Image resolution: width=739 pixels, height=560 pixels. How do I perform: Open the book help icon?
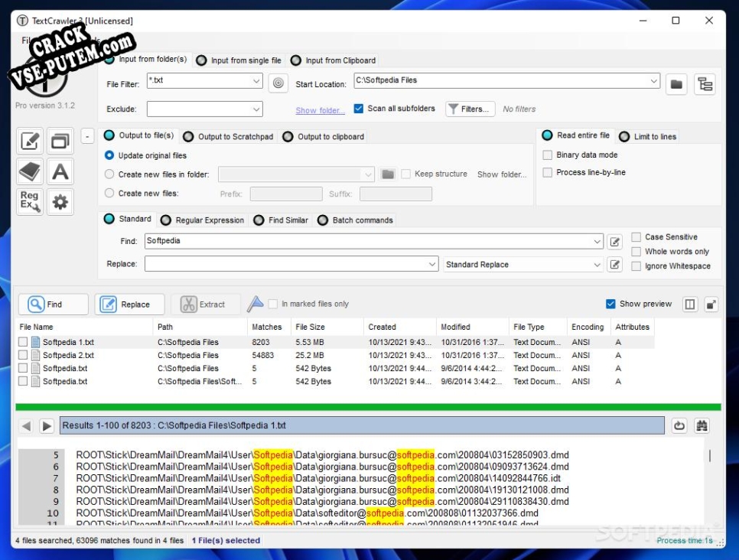click(x=30, y=171)
